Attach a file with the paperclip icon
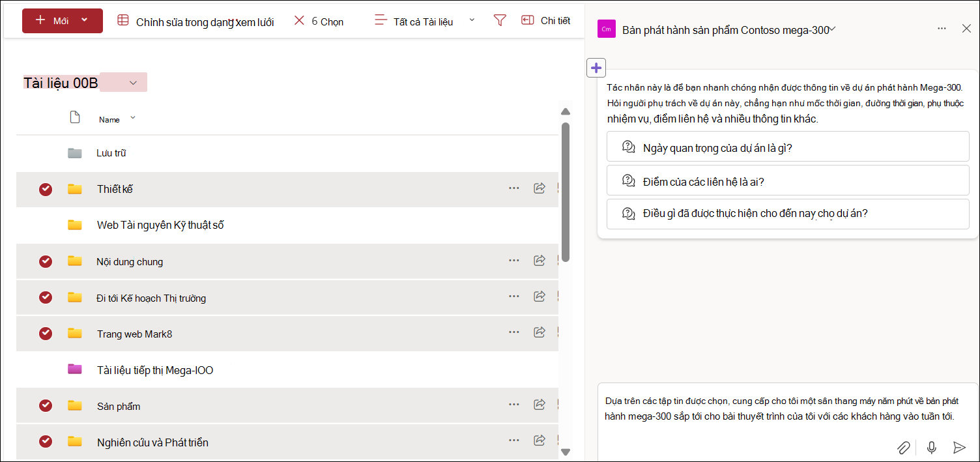 click(903, 447)
